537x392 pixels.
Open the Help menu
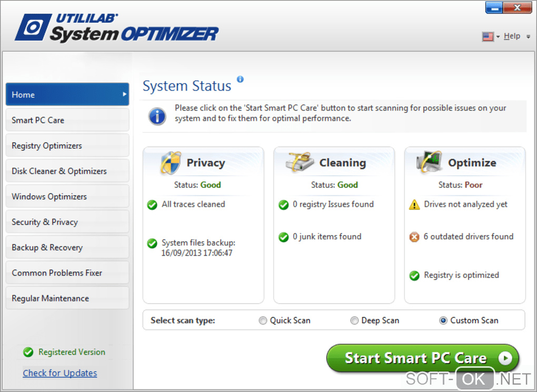(x=512, y=36)
